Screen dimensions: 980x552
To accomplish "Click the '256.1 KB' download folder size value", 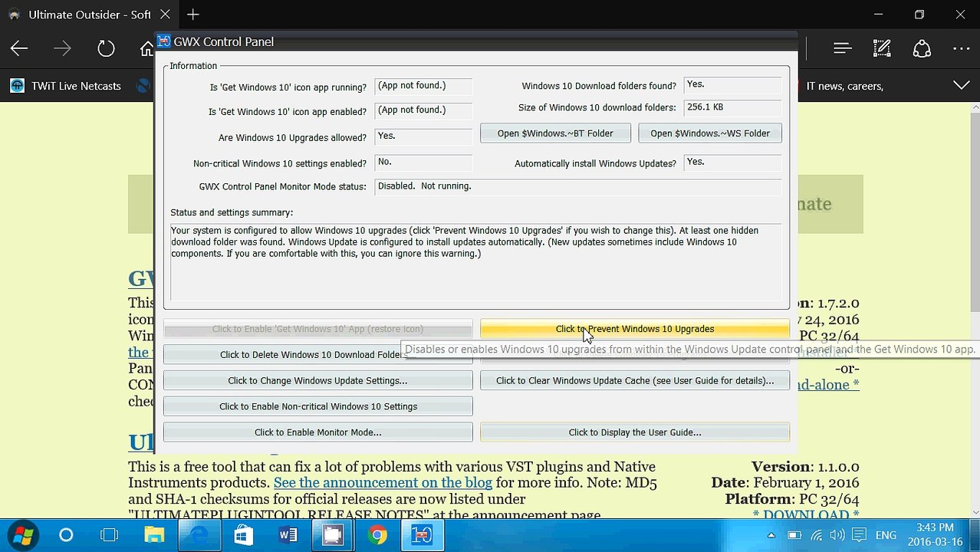I will click(732, 107).
